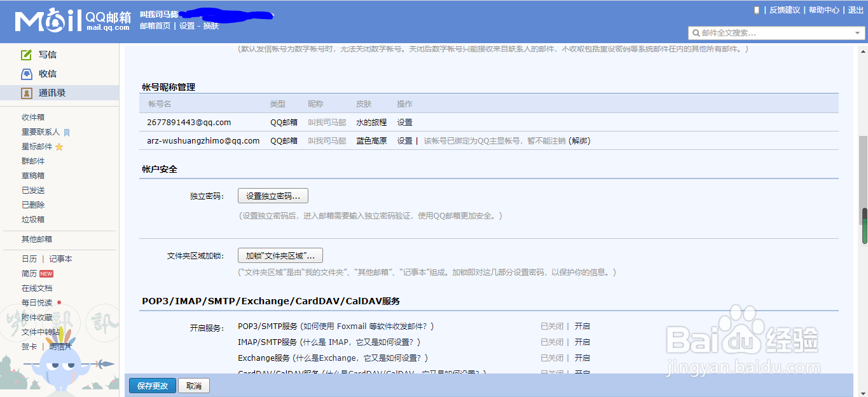The height and width of the screenshot is (397, 868).
Task: Click 开启 for POP3/SMTP service
Action: click(x=582, y=326)
